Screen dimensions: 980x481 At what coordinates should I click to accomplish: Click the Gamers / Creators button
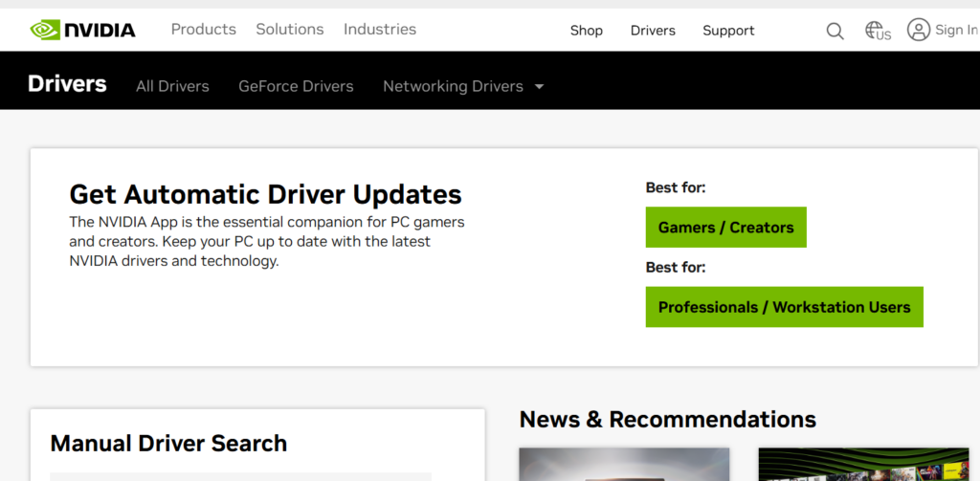click(726, 228)
